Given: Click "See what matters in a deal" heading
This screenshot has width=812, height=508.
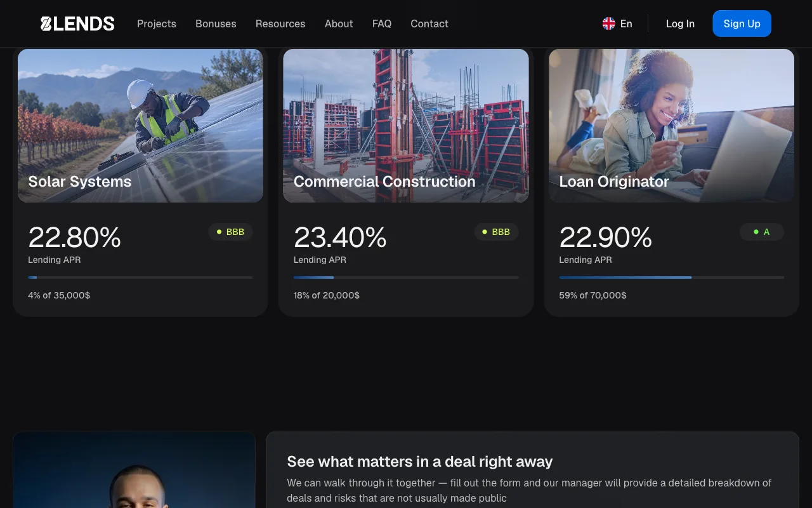Looking at the screenshot, I should [x=420, y=462].
